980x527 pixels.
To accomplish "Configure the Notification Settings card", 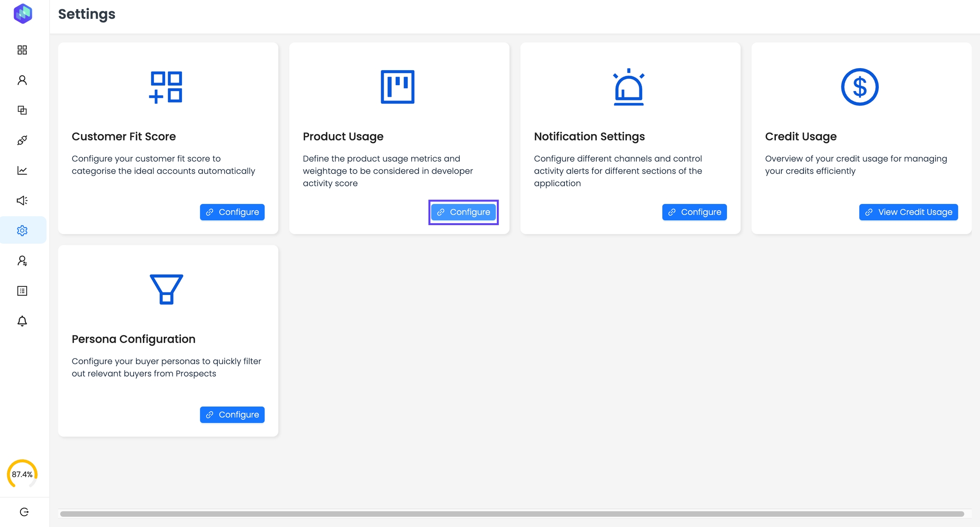I will point(694,212).
